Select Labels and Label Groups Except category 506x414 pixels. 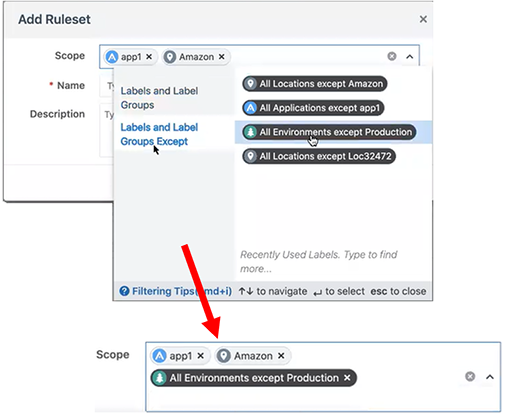point(159,134)
